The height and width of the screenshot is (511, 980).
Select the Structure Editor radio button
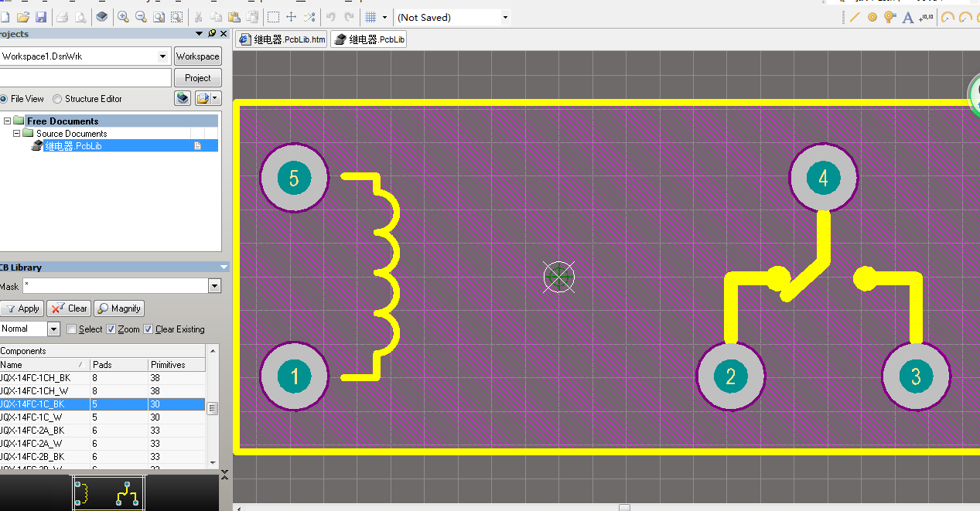pos(57,99)
